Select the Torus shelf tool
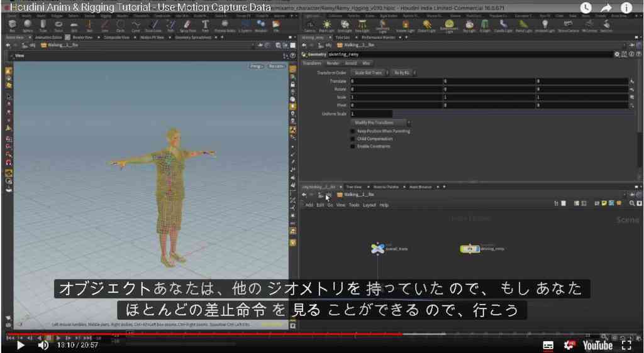644x353 pixels. coord(58,26)
